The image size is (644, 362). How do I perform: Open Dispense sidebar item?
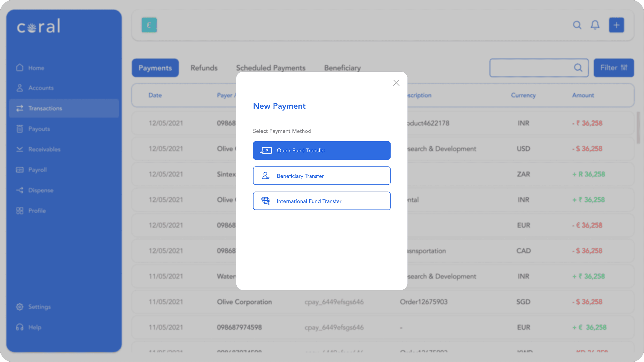[x=41, y=190]
